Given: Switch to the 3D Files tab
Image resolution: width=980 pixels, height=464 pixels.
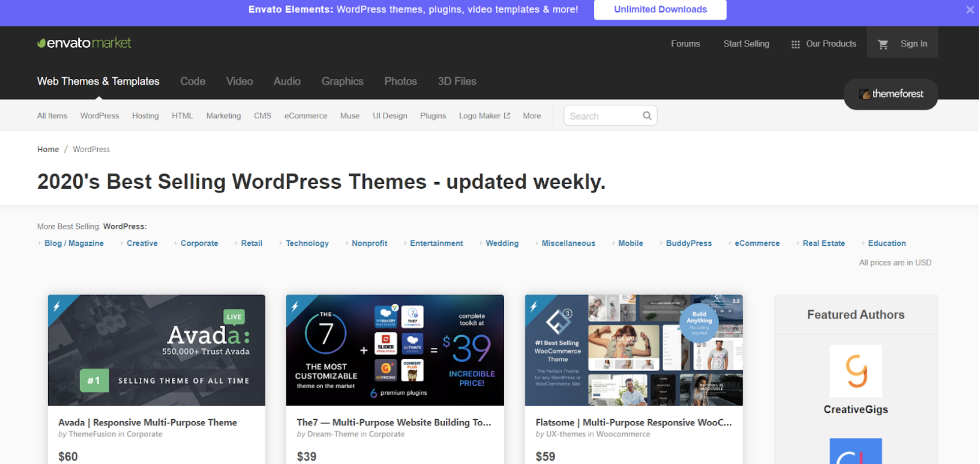Looking at the screenshot, I should point(457,81).
